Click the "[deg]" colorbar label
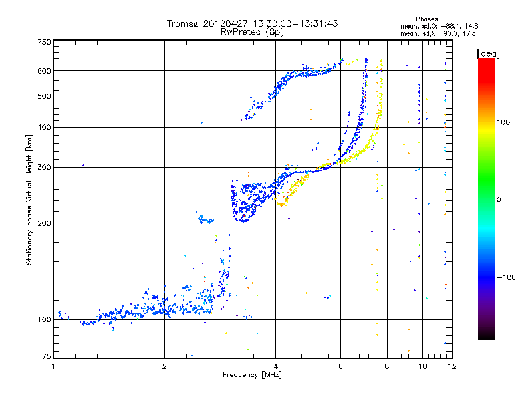Viewport: 532px width, 399px height. [488, 53]
